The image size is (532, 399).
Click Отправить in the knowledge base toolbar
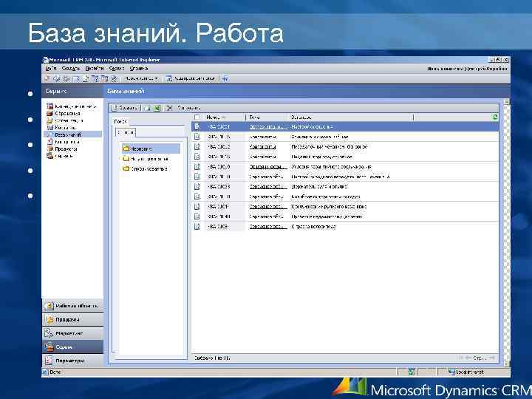(x=188, y=108)
